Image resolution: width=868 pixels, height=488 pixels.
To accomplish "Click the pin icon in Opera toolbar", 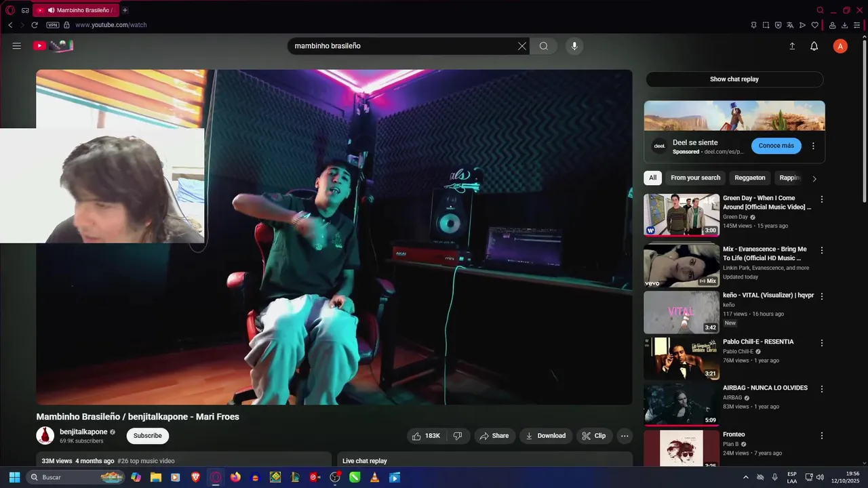I will (753, 25).
